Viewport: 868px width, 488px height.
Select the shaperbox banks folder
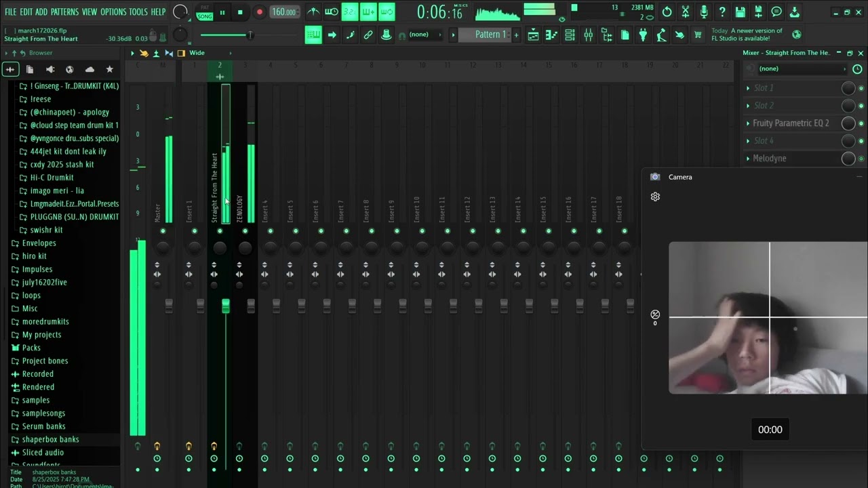coord(50,439)
